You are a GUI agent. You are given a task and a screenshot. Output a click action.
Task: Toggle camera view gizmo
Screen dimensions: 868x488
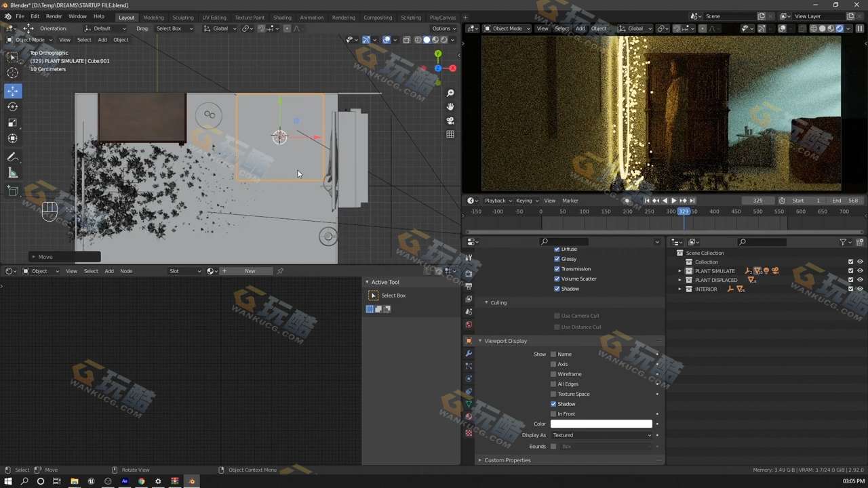tap(450, 121)
